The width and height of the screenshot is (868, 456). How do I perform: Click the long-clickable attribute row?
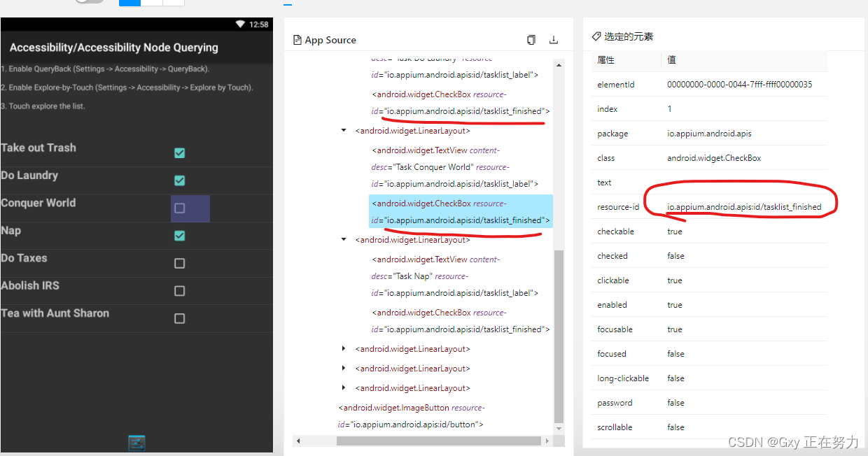coord(709,378)
